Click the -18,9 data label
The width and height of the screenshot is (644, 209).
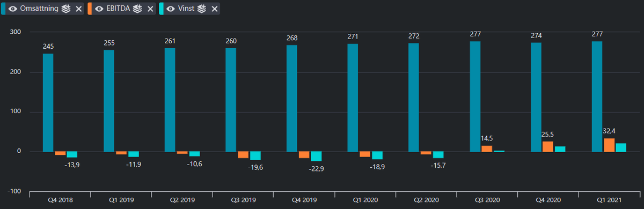click(x=377, y=167)
